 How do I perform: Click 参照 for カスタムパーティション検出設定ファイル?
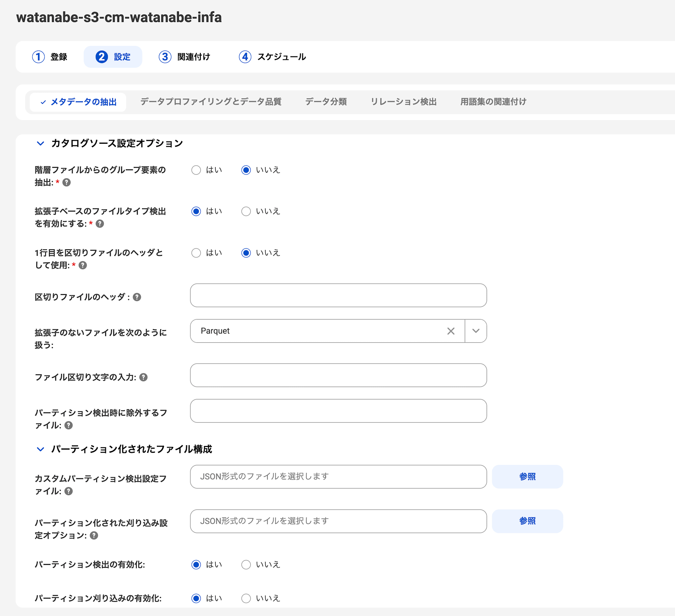coord(528,477)
